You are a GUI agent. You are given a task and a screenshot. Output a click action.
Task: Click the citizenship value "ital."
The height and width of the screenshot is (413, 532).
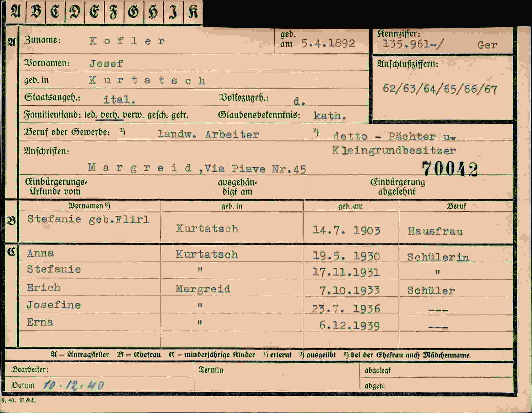click(120, 100)
